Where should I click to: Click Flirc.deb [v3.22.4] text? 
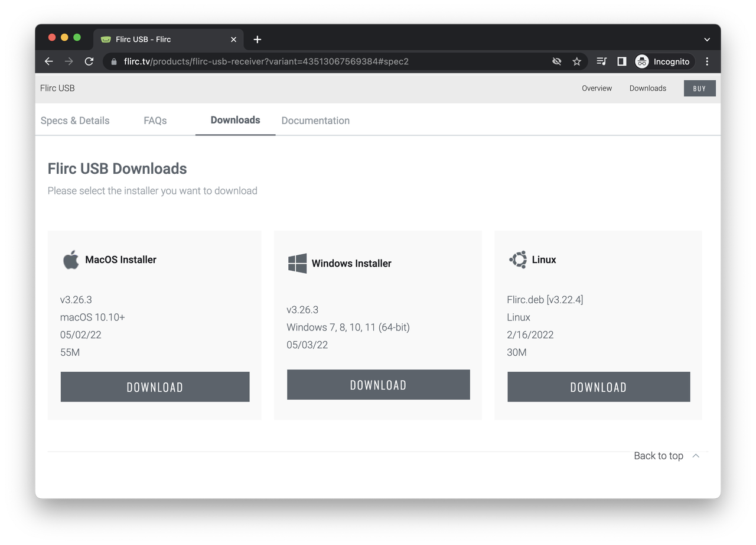[x=545, y=300]
